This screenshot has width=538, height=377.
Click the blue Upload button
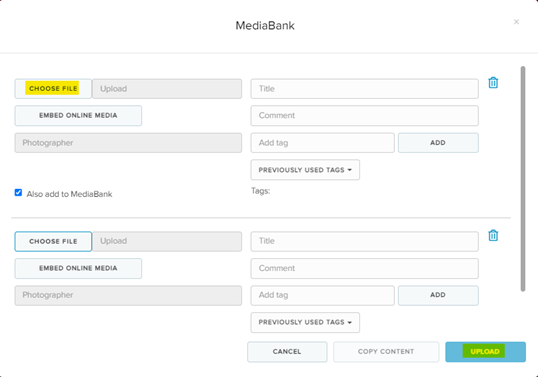point(486,352)
